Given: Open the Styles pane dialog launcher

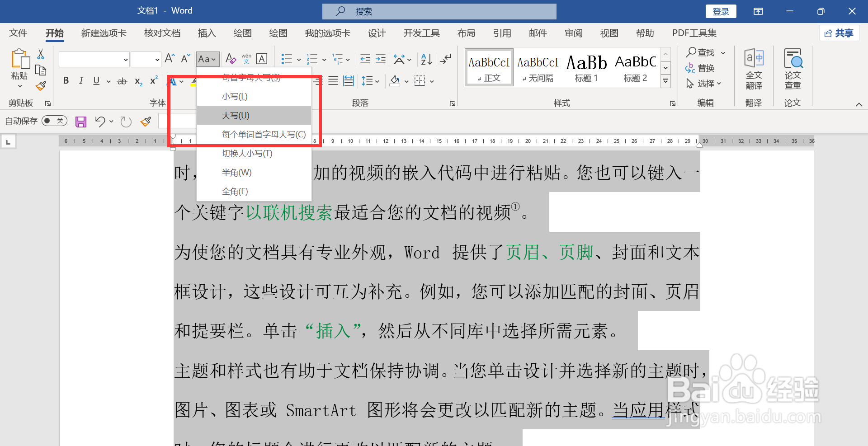Looking at the screenshot, I should tap(673, 103).
